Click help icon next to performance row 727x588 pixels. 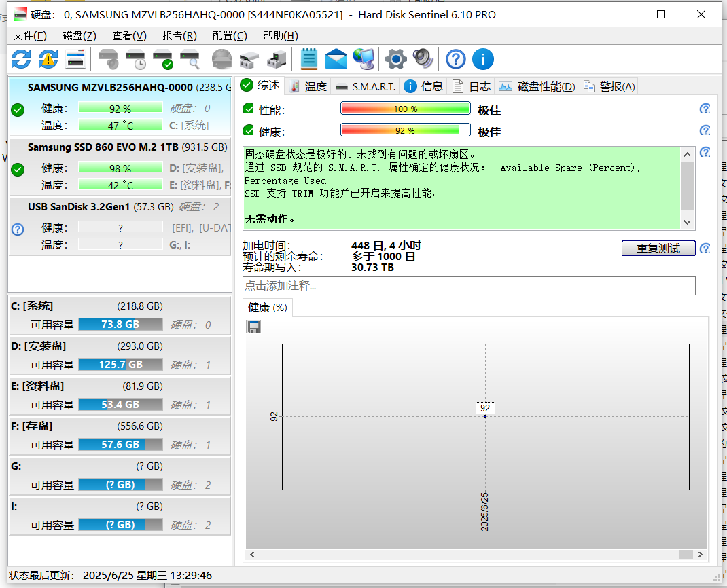click(x=705, y=109)
